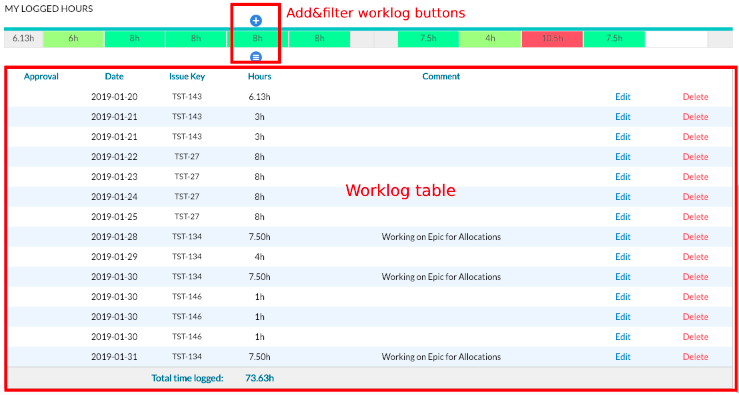739x395 pixels.
Task: Sort table by Approval column header
Action: (x=41, y=76)
